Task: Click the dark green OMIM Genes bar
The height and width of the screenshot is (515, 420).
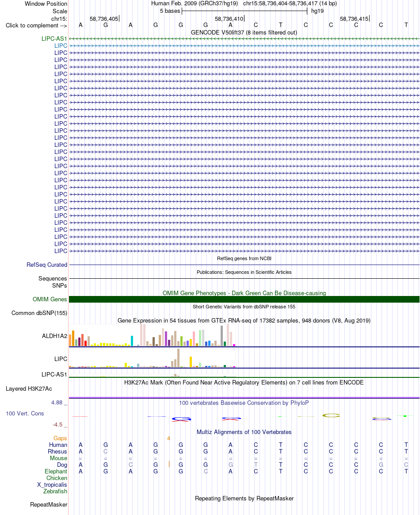Action: [x=244, y=299]
